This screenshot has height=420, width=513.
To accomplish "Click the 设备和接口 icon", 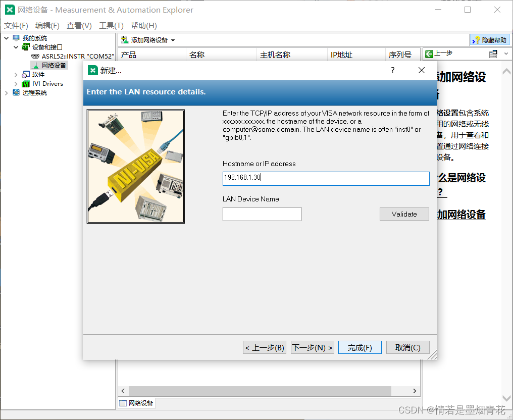I will pyautogui.click(x=26, y=47).
